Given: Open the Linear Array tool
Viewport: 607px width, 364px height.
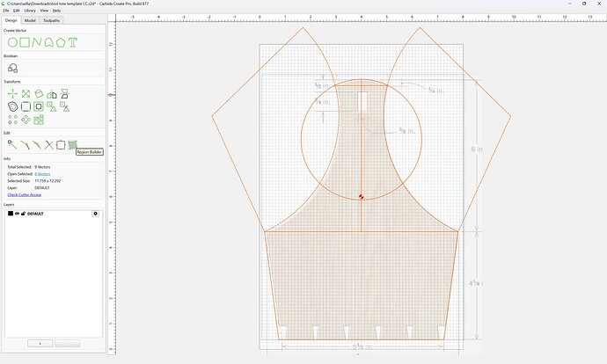Looking at the screenshot, I should pos(13,120).
